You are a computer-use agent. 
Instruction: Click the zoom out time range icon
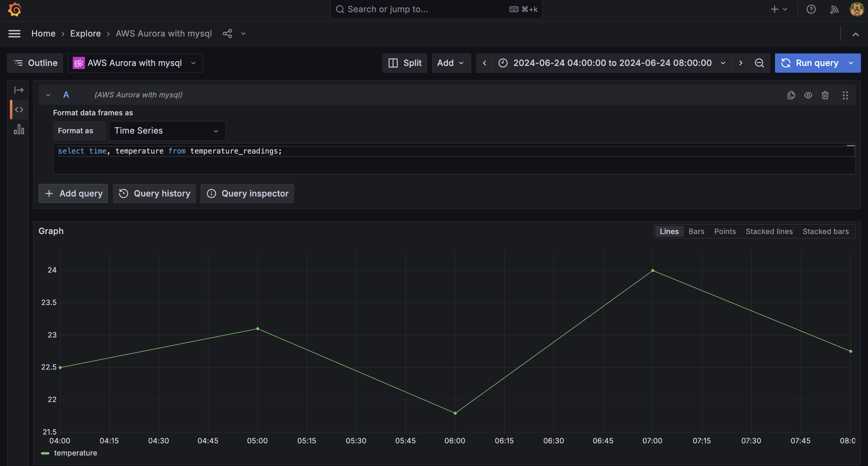759,63
